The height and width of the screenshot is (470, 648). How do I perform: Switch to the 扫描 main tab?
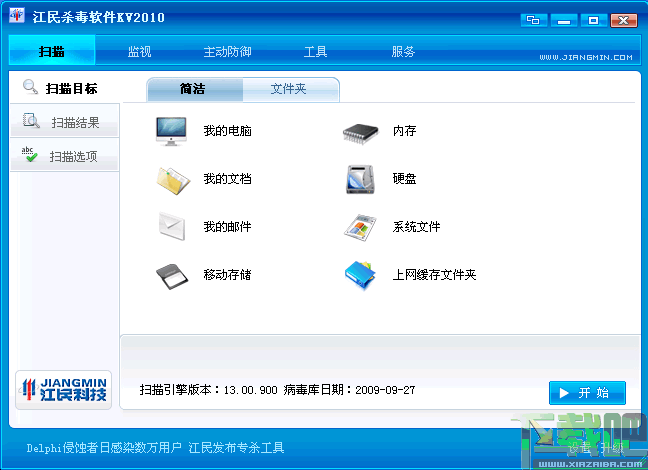tap(52, 51)
